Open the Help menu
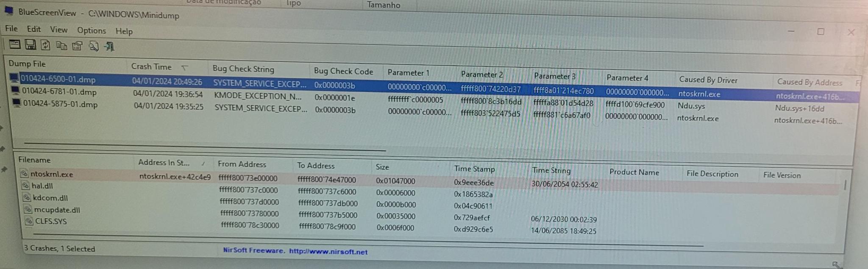Screen dimensions: 868x269 click(x=124, y=31)
